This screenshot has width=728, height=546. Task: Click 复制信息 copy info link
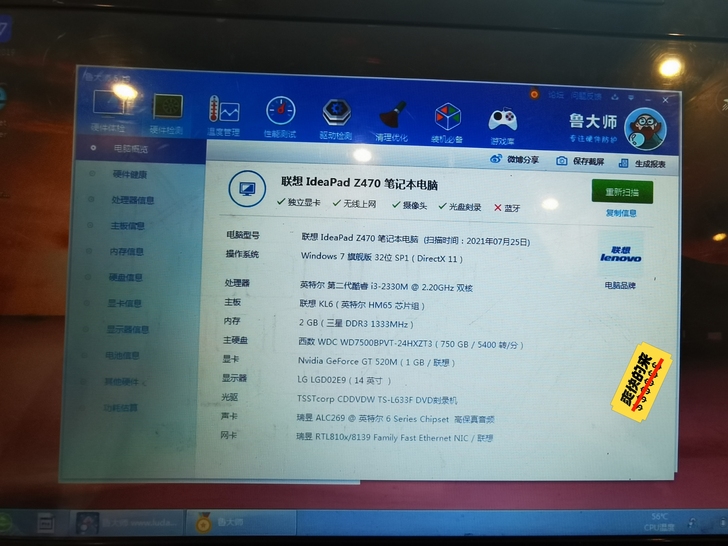(621, 213)
